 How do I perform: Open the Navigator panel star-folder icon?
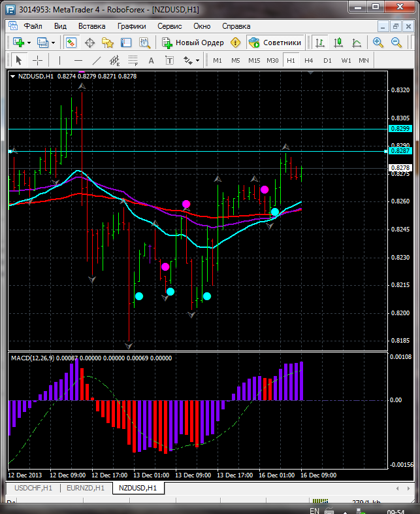(108, 43)
